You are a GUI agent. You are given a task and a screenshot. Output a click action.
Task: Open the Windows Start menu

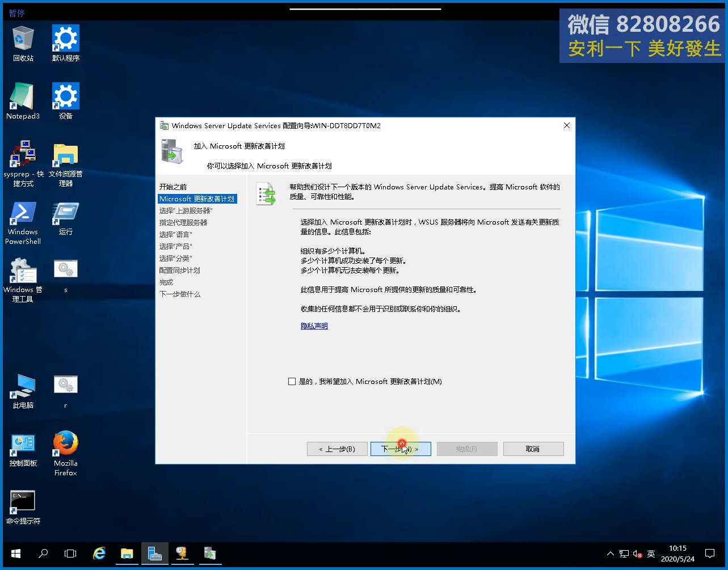coord(15,554)
